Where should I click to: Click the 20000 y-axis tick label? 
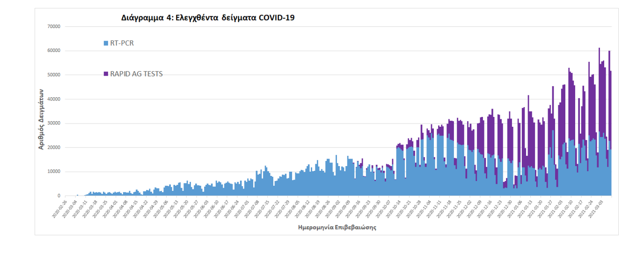[54, 147]
